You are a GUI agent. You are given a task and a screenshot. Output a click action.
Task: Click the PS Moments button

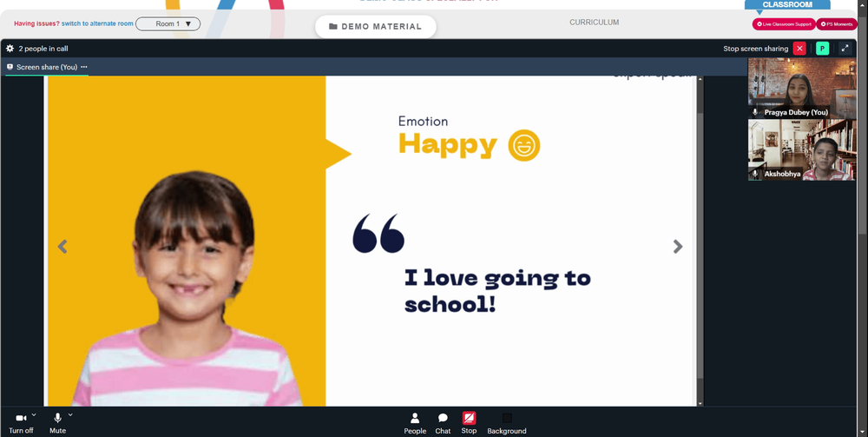pos(837,23)
